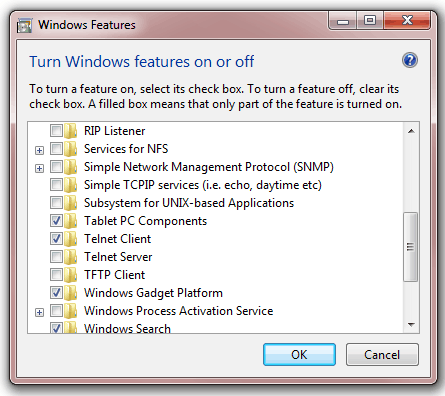Check Subsystem for UNIX-based Applications box

coord(56,202)
